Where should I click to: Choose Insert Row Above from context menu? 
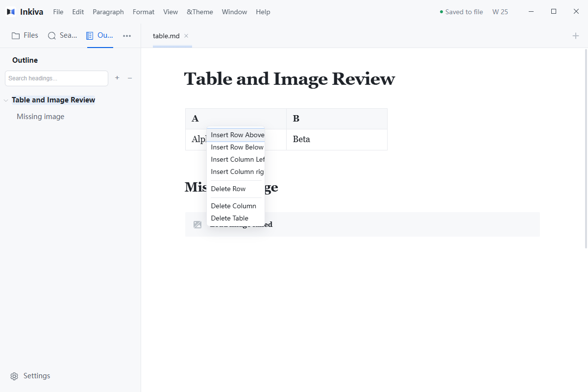click(x=236, y=135)
